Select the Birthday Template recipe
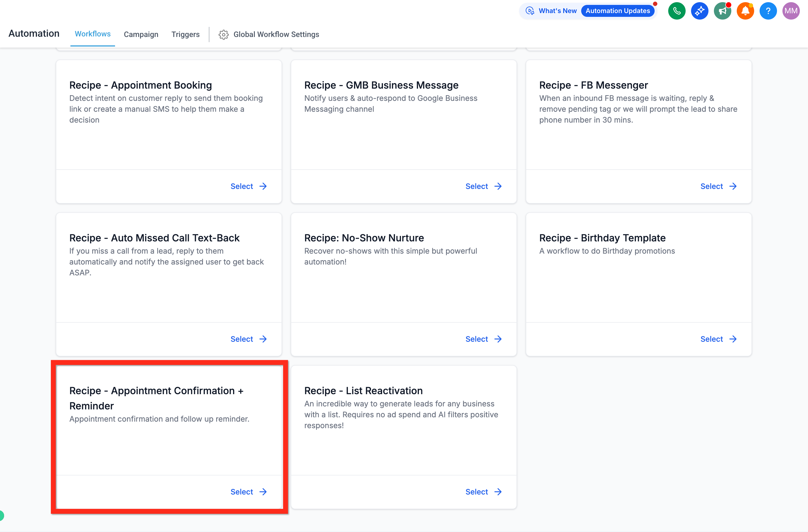This screenshot has height=532, width=808. click(x=719, y=339)
